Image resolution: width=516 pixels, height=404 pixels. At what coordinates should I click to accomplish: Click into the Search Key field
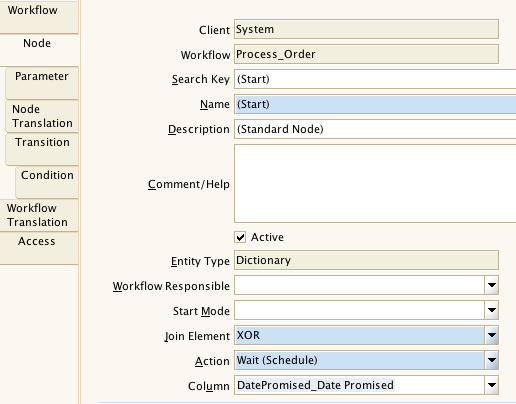[x=375, y=79]
